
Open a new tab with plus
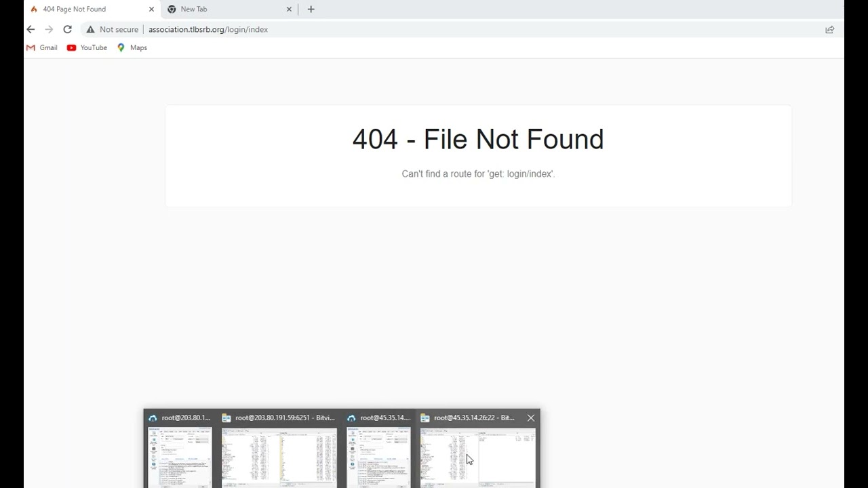311,9
